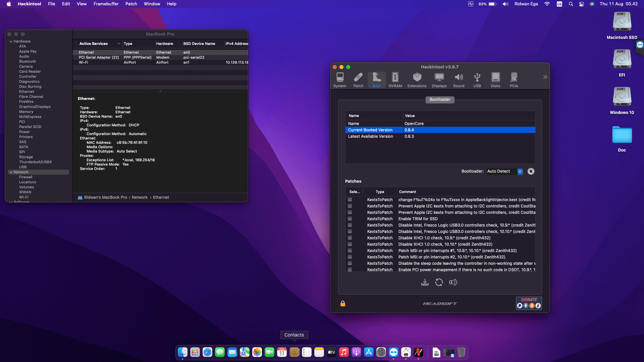Select Graphics/Displays in hardware sidebar
The image size is (644, 362).
(35, 107)
